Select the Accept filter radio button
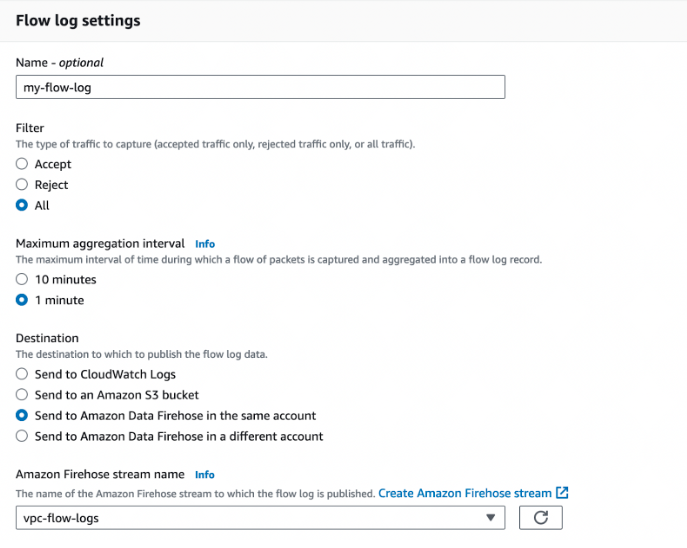 (x=22, y=164)
